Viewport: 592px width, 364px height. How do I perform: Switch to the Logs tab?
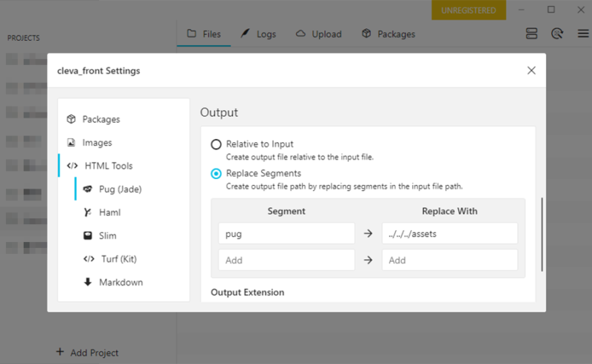[x=258, y=34]
